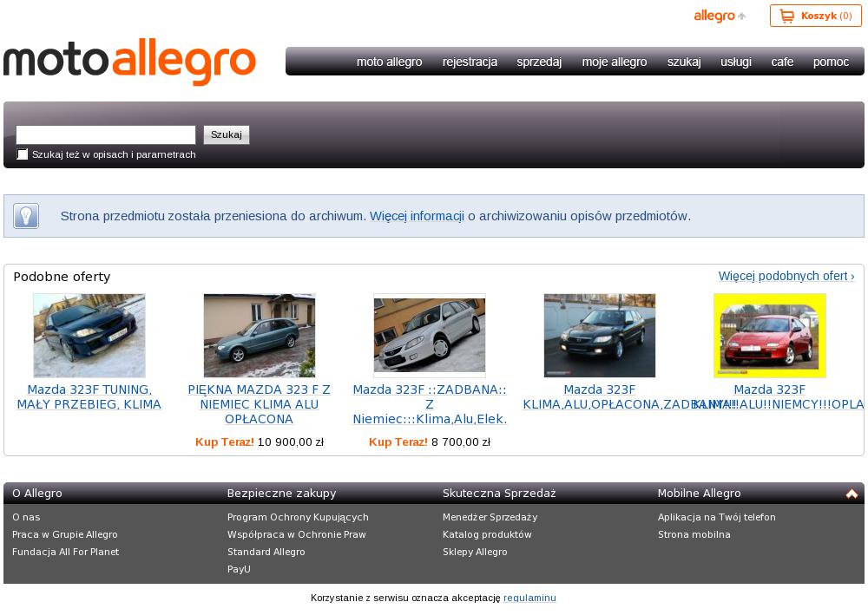Click the 'Skuteczna Sprzedaż' footer heading
The width and height of the screenshot is (868, 615).
pyautogui.click(x=499, y=494)
